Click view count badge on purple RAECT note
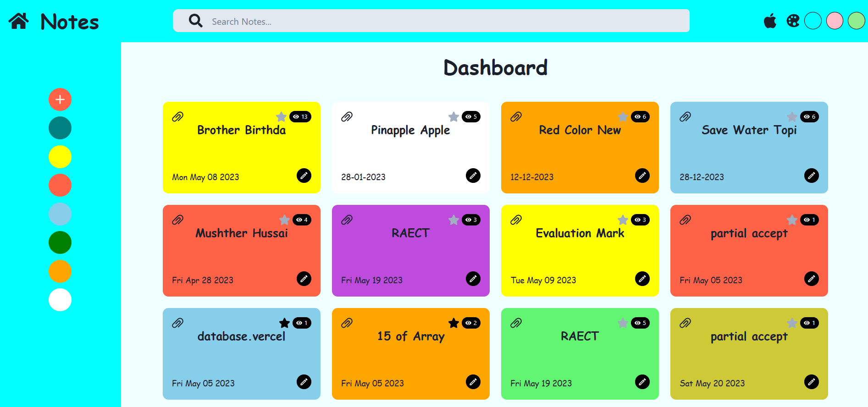This screenshot has height=407, width=868. [471, 220]
